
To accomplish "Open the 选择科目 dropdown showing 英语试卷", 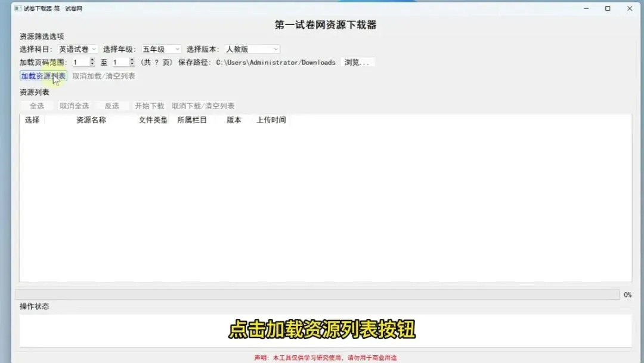I will [x=77, y=50].
